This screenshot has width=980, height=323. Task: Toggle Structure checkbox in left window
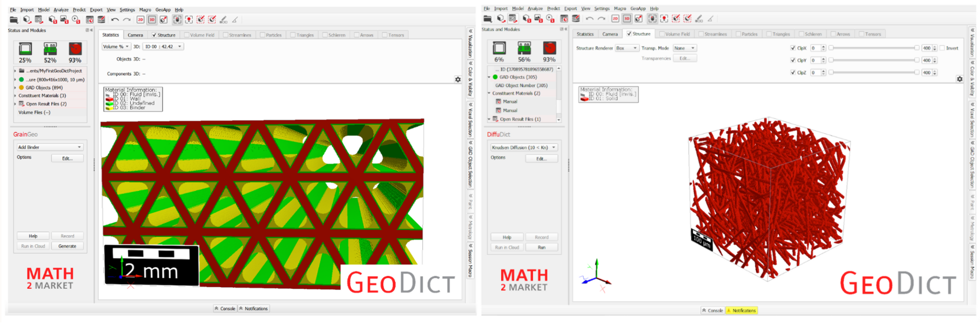click(x=154, y=35)
